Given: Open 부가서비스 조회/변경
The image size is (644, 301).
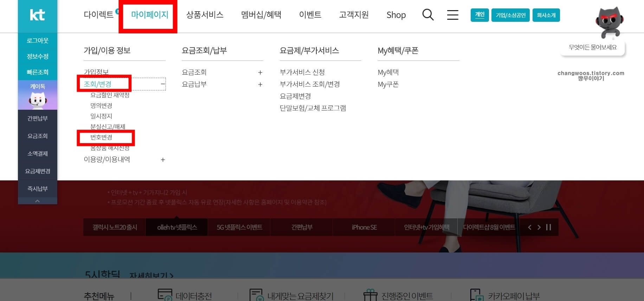Looking at the screenshot, I should click(x=310, y=84).
